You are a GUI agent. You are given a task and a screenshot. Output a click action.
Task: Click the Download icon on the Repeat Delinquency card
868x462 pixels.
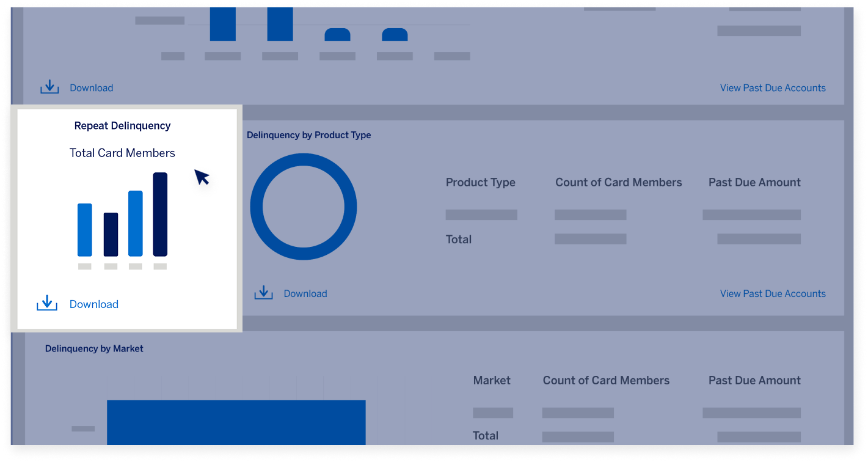pos(47,302)
